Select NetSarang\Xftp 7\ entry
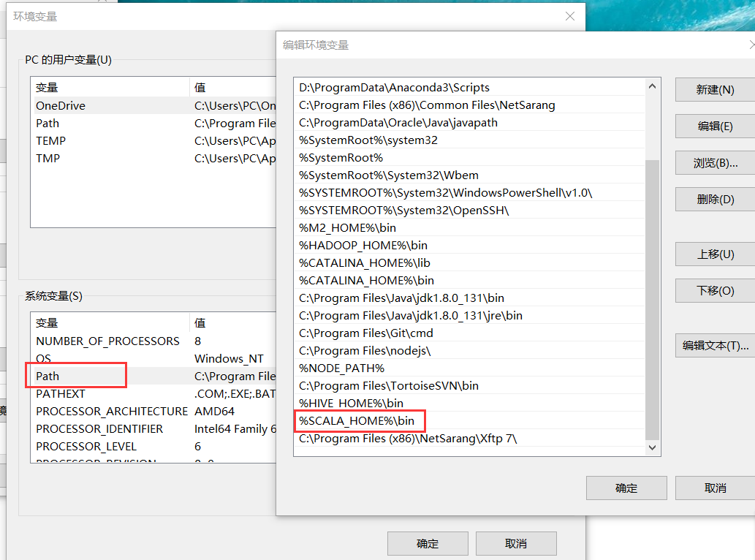Image resolution: width=755 pixels, height=560 pixels. point(469,438)
